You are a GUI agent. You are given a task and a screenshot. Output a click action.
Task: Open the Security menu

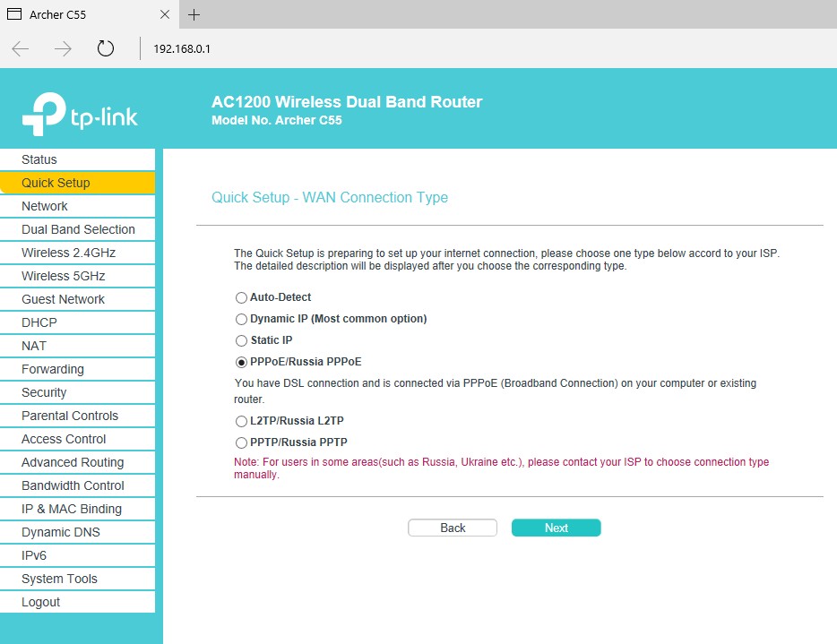pos(77,392)
